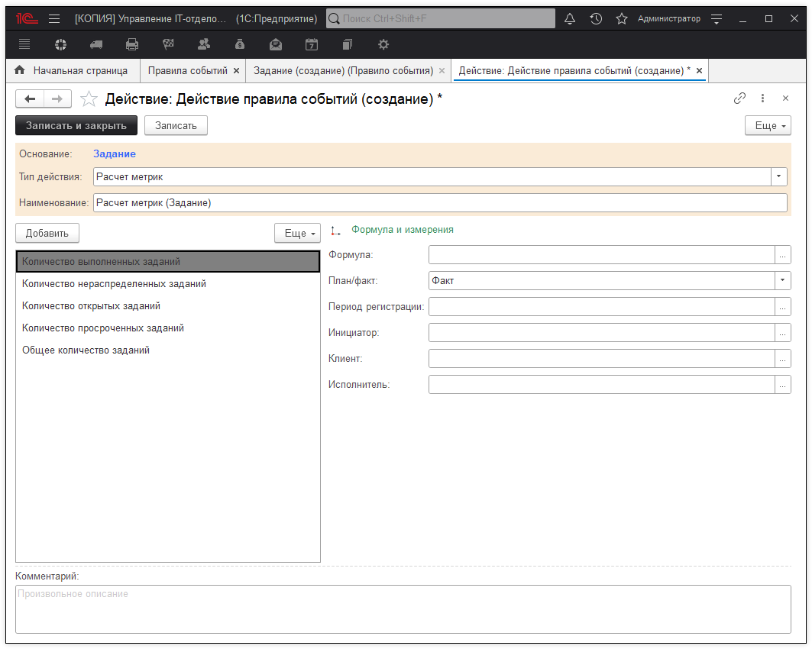The height and width of the screenshot is (649, 812).
Task: Click the favorites star in title bar
Action: click(x=622, y=18)
